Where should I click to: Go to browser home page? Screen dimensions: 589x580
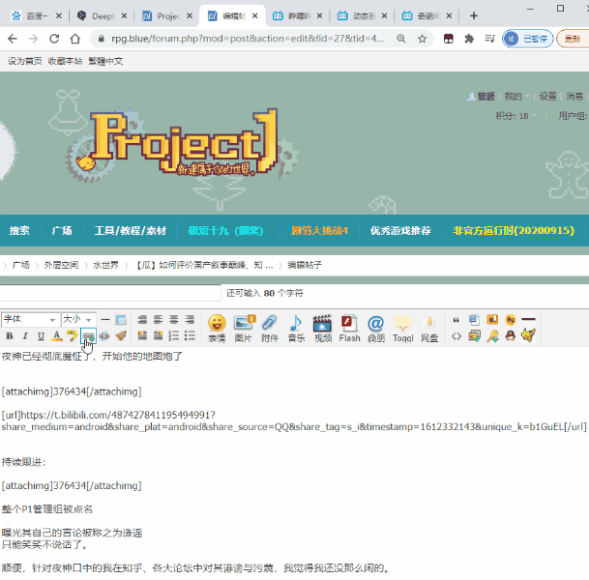tap(75, 39)
